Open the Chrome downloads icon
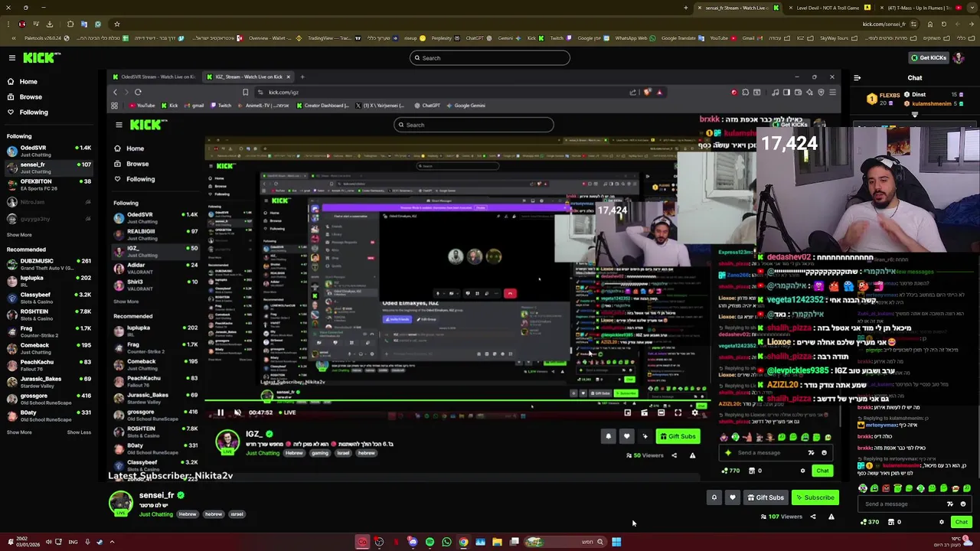The image size is (980, 551). 50,24
